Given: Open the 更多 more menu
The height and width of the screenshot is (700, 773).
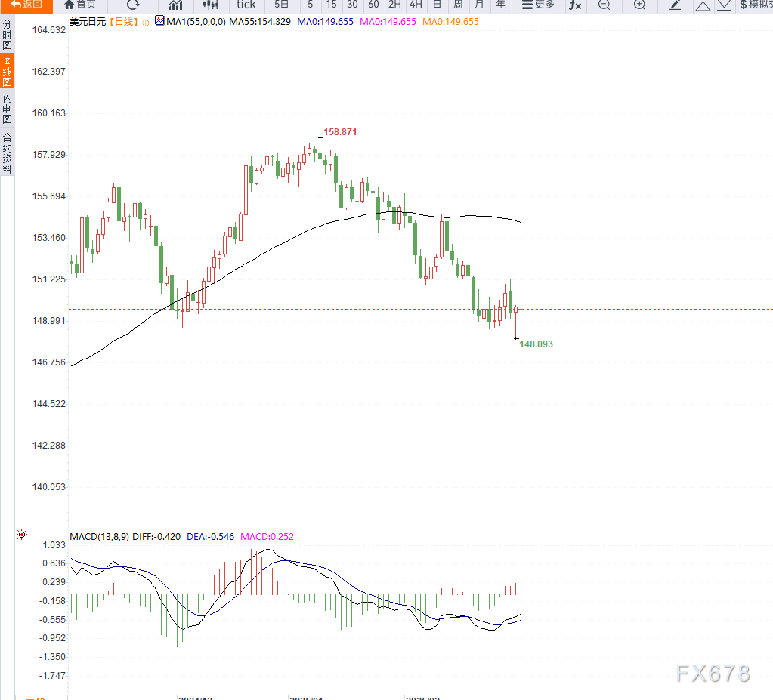Looking at the screenshot, I should (x=538, y=5).
